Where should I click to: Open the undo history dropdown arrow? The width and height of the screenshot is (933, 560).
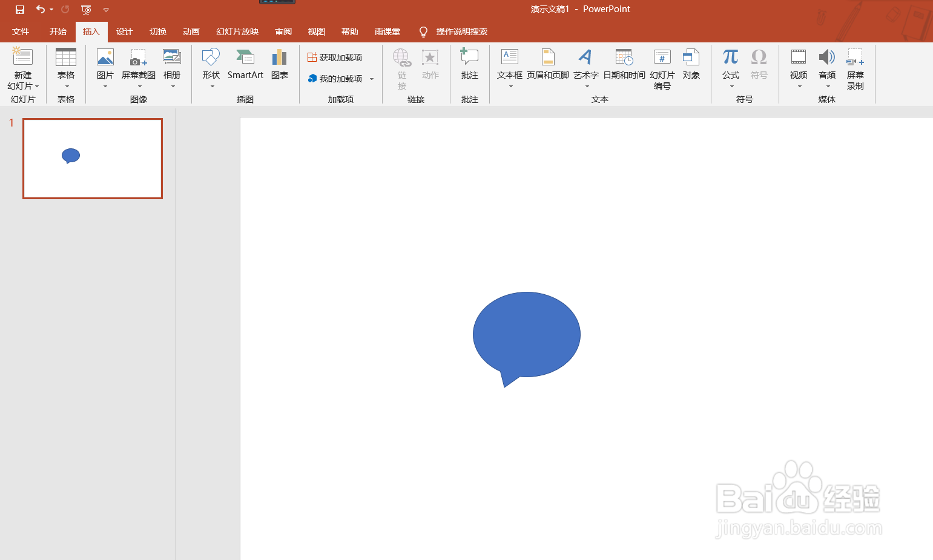click(51, 10)
